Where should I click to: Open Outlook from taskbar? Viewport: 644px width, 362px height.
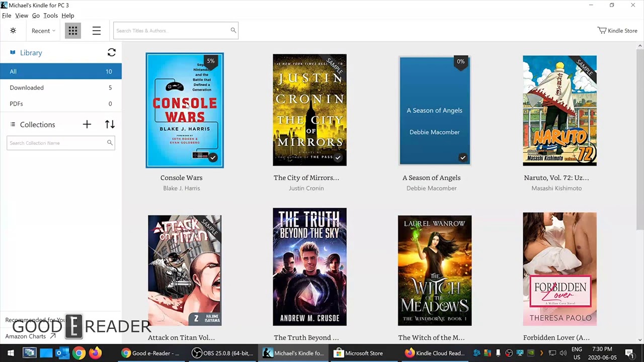tap(61, 353)
